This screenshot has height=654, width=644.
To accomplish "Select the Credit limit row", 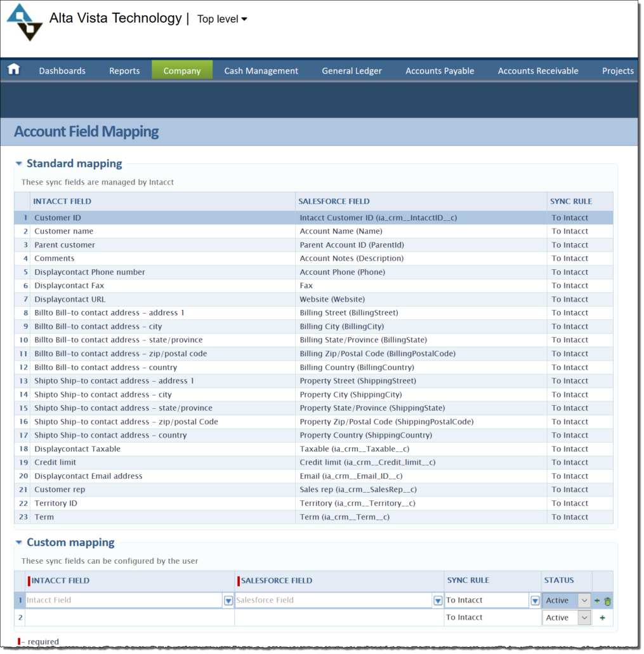I will 313,462.
